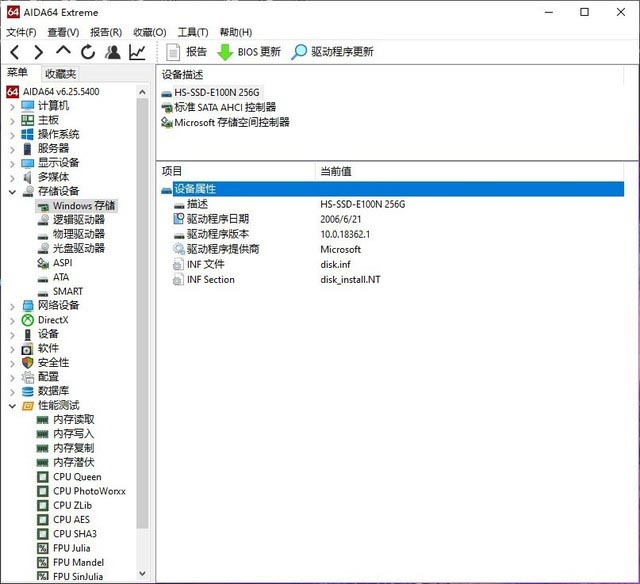Select CPU PhotoWorxx benchmark
640x584 pixels.
81,491
